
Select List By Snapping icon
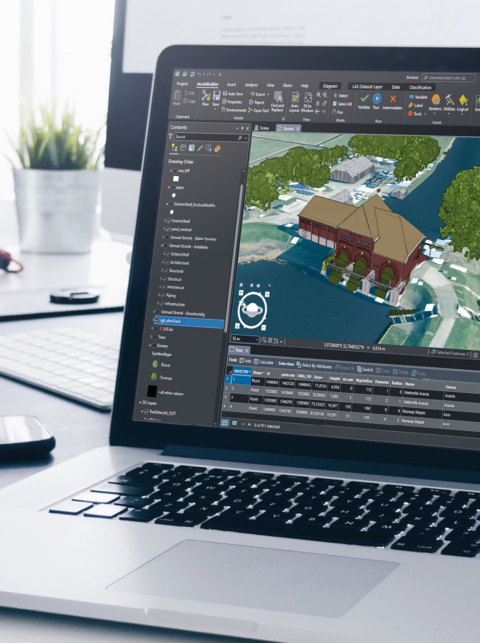pos(209,148)
